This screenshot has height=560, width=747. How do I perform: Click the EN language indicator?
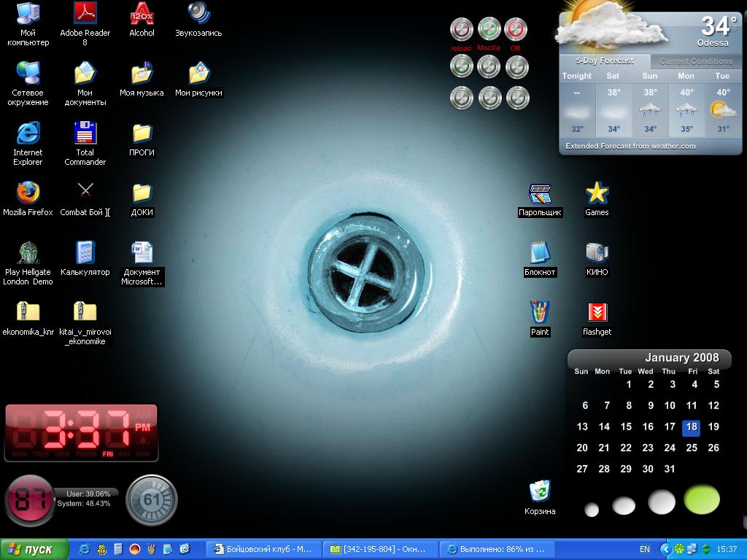pos(645,550)
